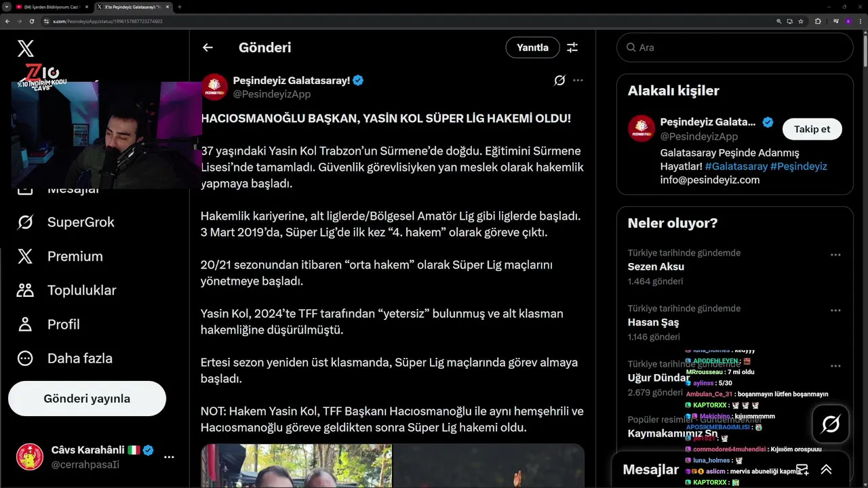The height and width of the screenshot is (488, 868).
Task: Bookmark this page with star icon
Action: [x=801, y=21]
